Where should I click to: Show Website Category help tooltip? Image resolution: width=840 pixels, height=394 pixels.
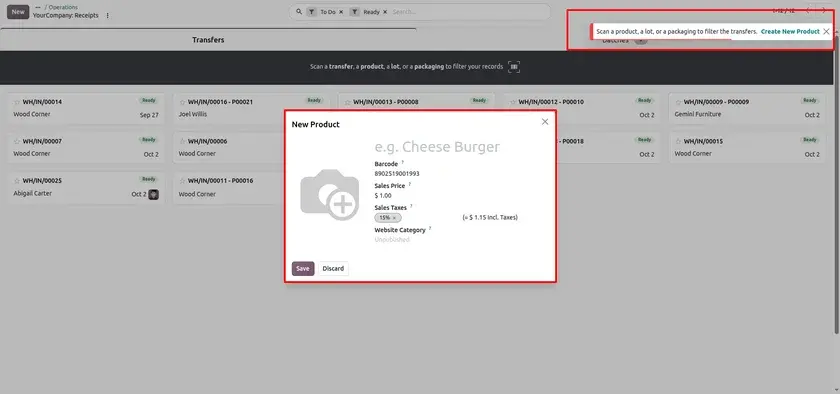[x=430, y=228]
